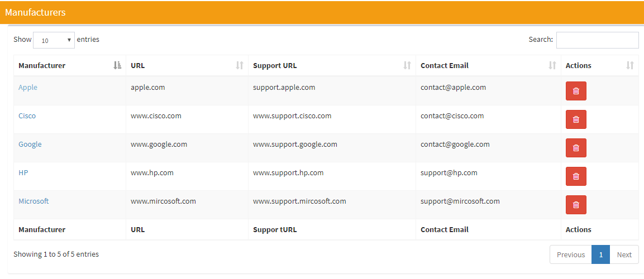Select support@mircosoft.com email cell

pos(488,204)
